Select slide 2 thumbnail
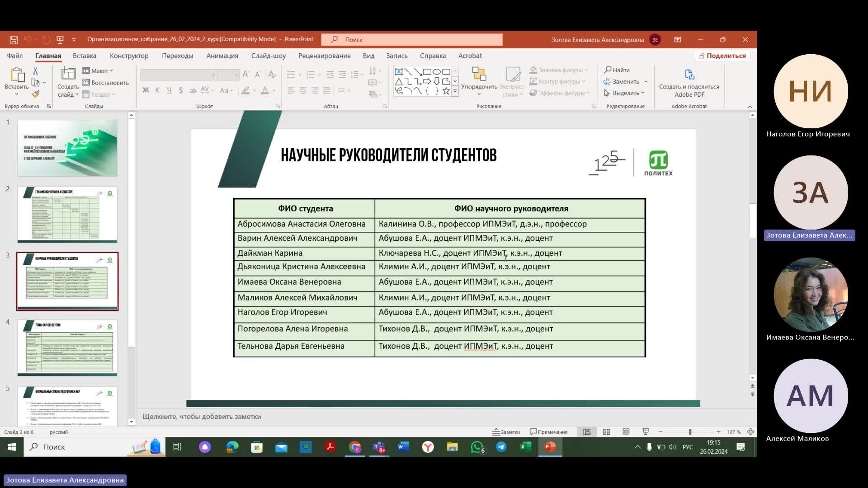The image size is (868, 488). click(x=67, y=215)
